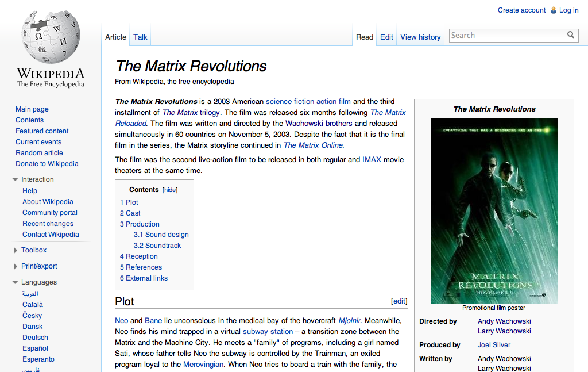This screenshot has width=588, height=372.
Task: Open the Talk tab
Action: 140,37
